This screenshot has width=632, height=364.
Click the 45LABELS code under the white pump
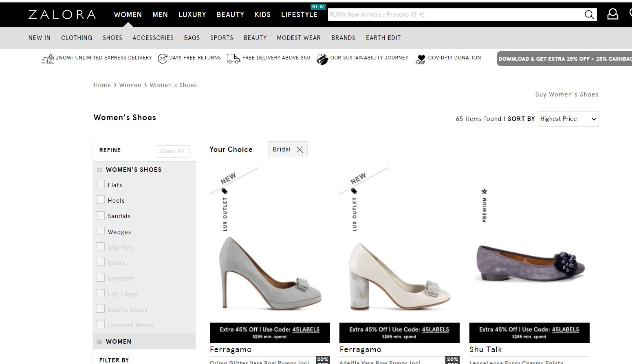point(436,329)
